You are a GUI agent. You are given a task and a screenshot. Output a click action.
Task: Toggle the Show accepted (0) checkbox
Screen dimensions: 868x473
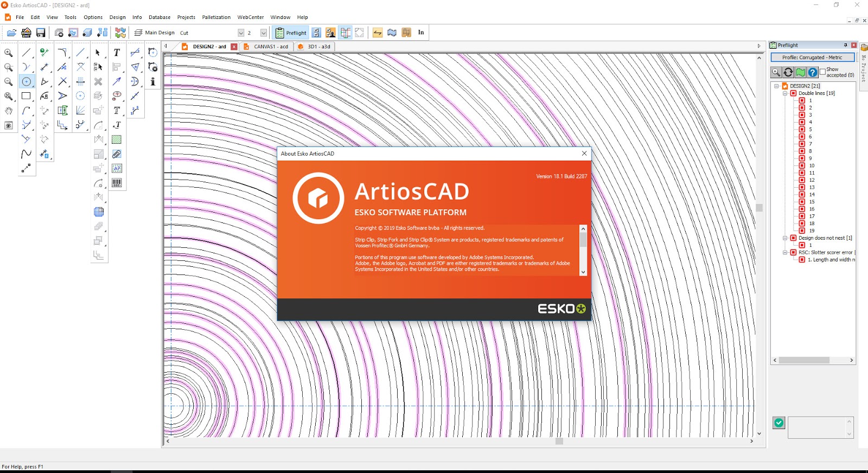point(822,71)
